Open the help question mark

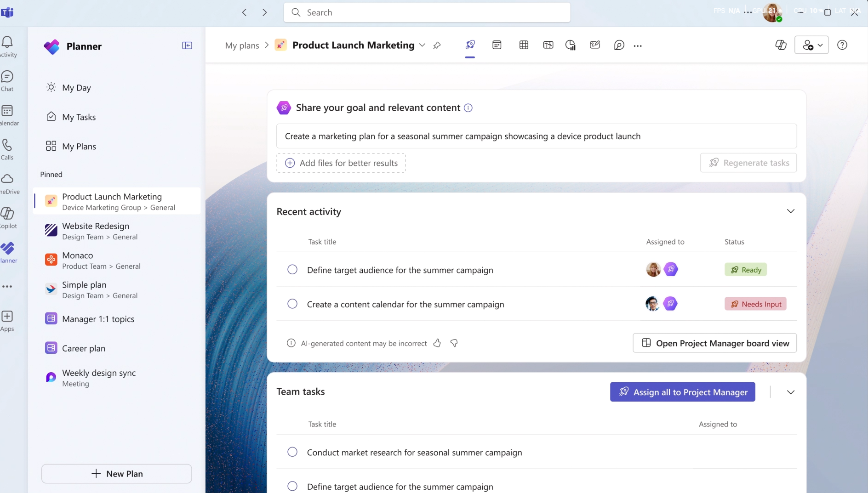[x=842, y=45]
